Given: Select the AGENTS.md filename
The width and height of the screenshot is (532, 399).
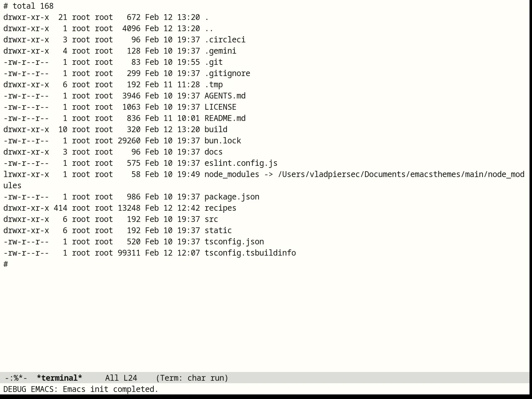Looking at the screenshot, I should tap(225, 96).
